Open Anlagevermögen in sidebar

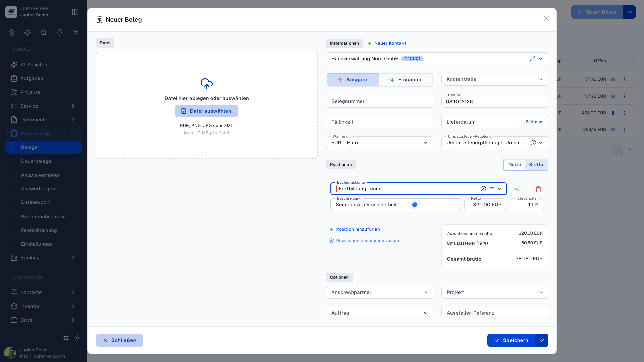(44, 175)
